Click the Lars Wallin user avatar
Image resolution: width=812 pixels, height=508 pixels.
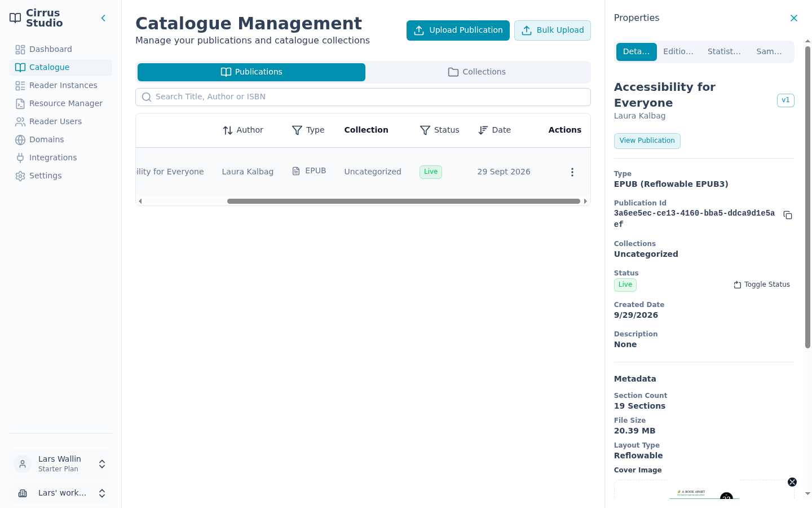click(x=23, y=464)
